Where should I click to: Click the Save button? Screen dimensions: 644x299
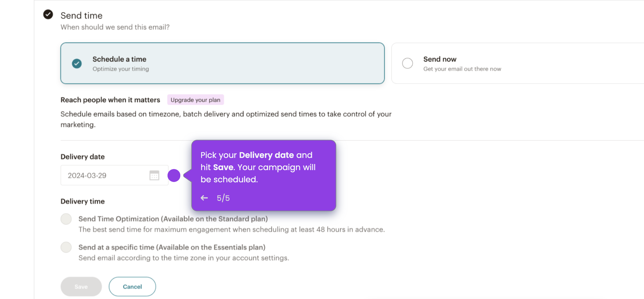pyautogui.click(x=81, y=287)
